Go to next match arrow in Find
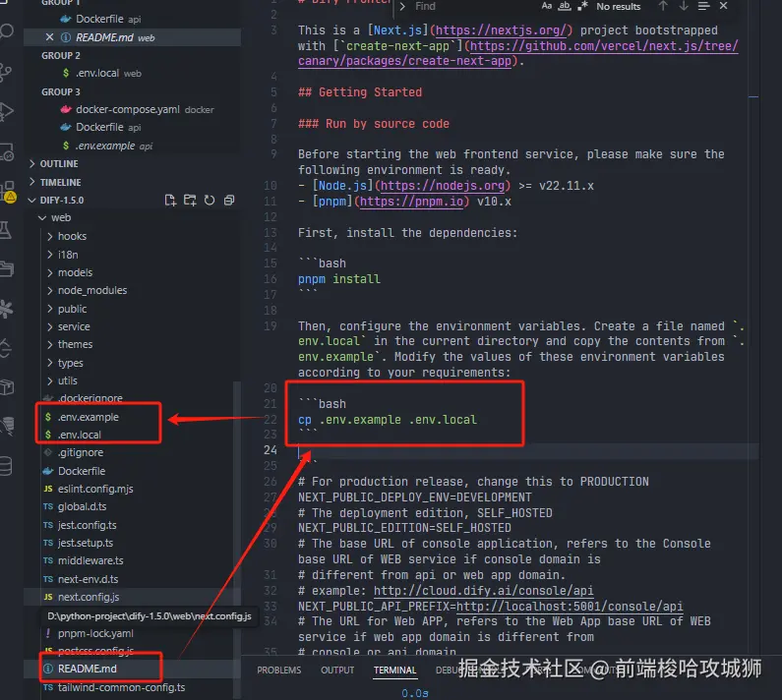Image resolution: width=782 pixels, height=700 pixels. [684, 6]
